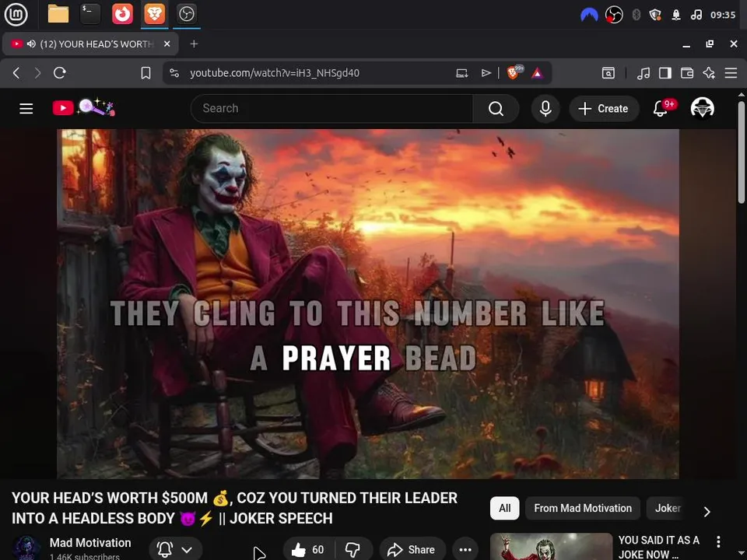Open the Mad Motivation channel name
The height and width of the screenshot is (560, 747).
click(x=90, y=543)
